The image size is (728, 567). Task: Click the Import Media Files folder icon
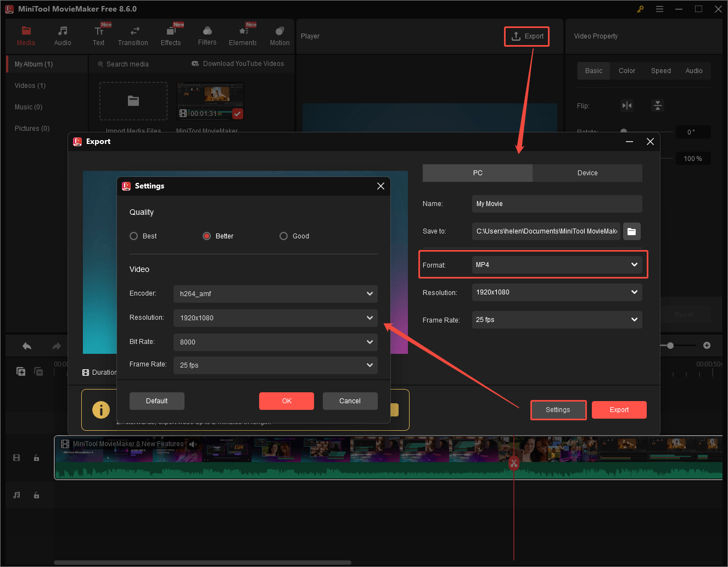tap(133, 101)
